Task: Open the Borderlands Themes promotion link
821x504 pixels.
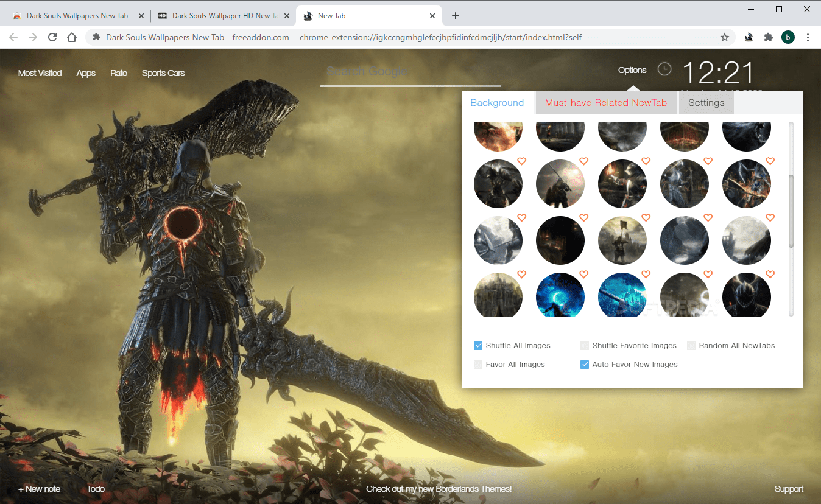Action: tap(439, 489)
